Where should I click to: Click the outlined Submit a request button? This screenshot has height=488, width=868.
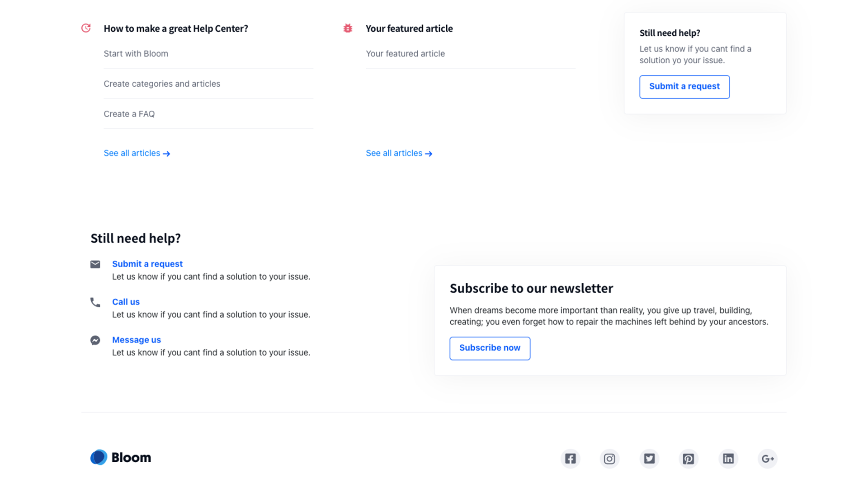point(684,87)
